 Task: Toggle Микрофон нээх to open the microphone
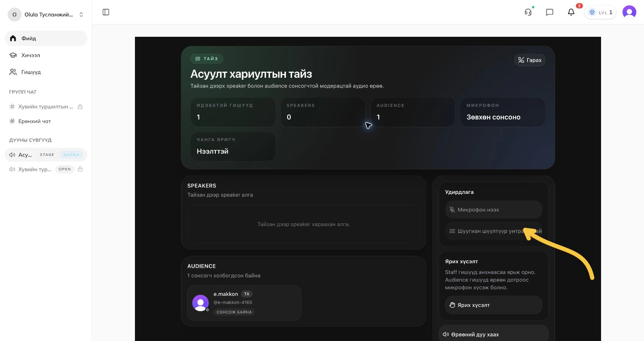[x=494, y=210]
